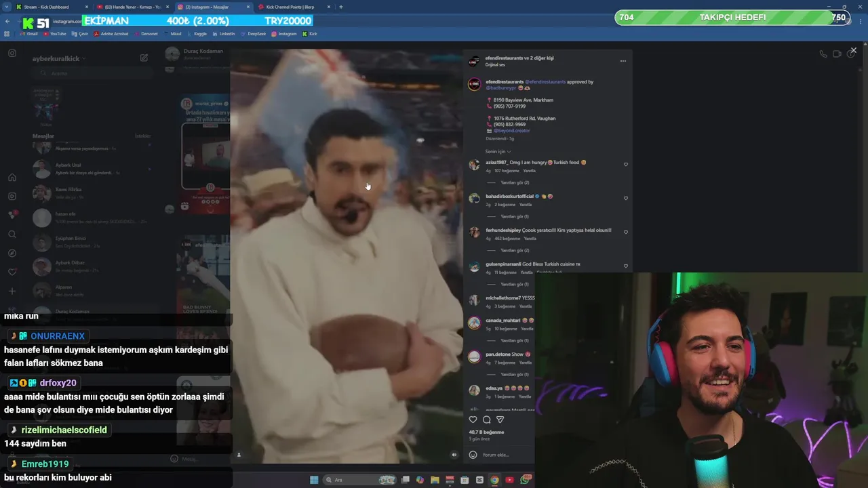Open Instagram reels icon in sidebar
Image resolution: width=868 pixels, height=488 pixels.
click(x=12, y=197)
